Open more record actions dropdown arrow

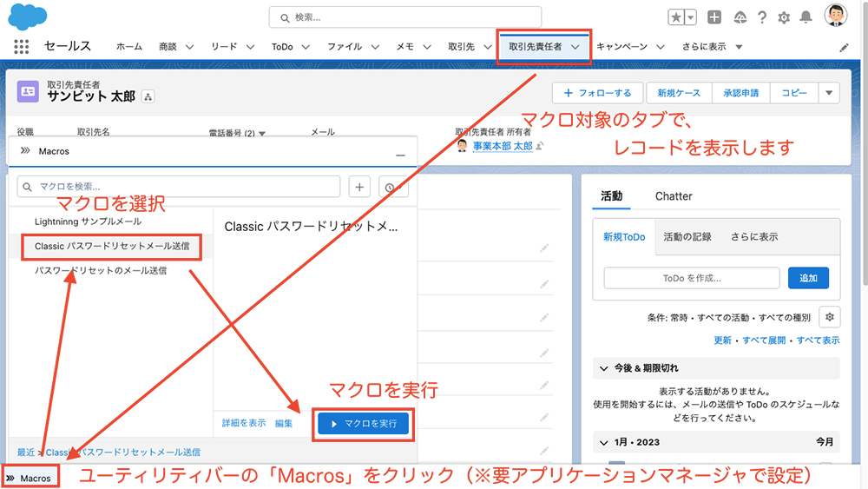pyautogui.click(x=829, y=93)
